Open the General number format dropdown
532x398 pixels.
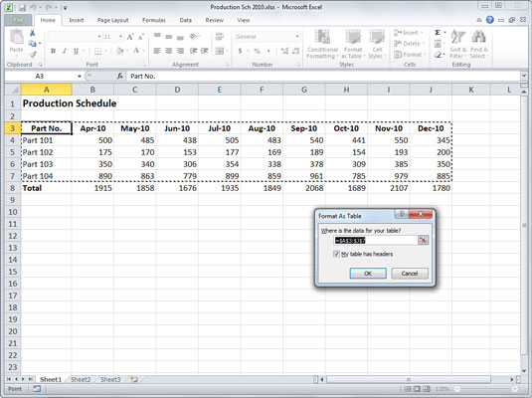click(297, 37)
